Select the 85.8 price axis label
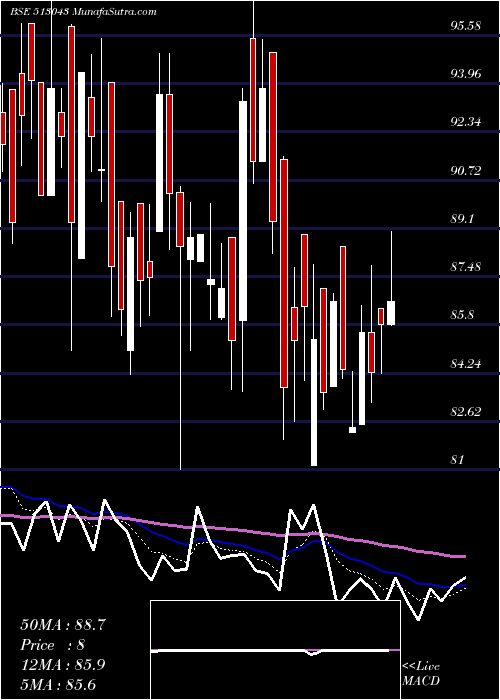This screenshot has height=700, width=500. (x=463, y=315)
